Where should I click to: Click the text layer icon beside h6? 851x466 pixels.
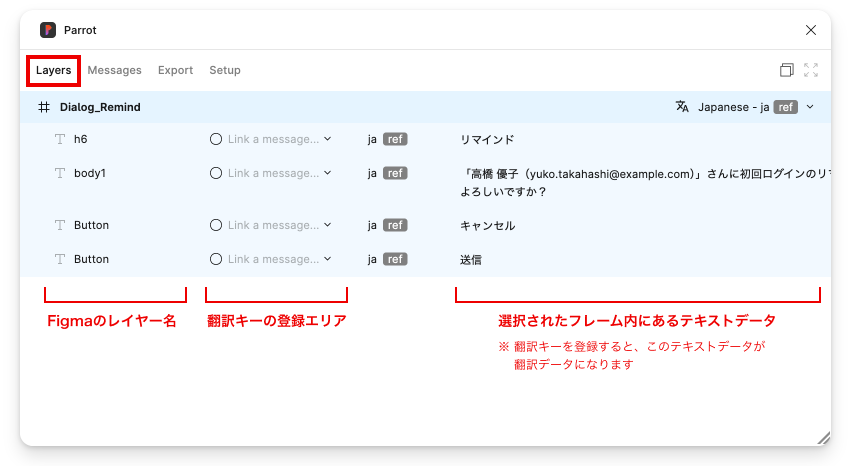click(60, 139)
